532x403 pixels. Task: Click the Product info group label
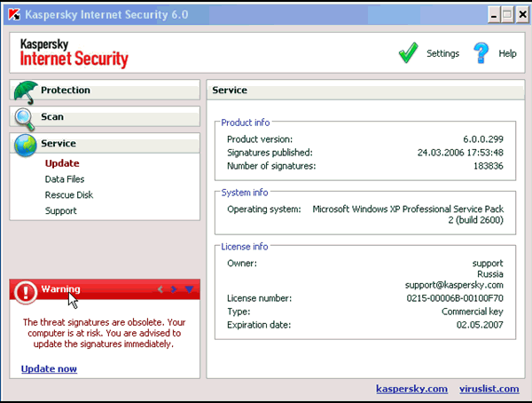[x=246, y=122]
